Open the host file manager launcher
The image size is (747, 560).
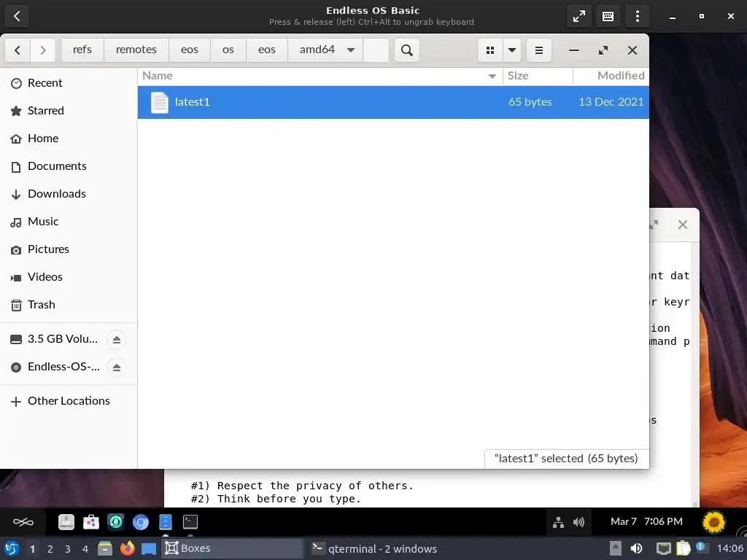tap(105, 548)
